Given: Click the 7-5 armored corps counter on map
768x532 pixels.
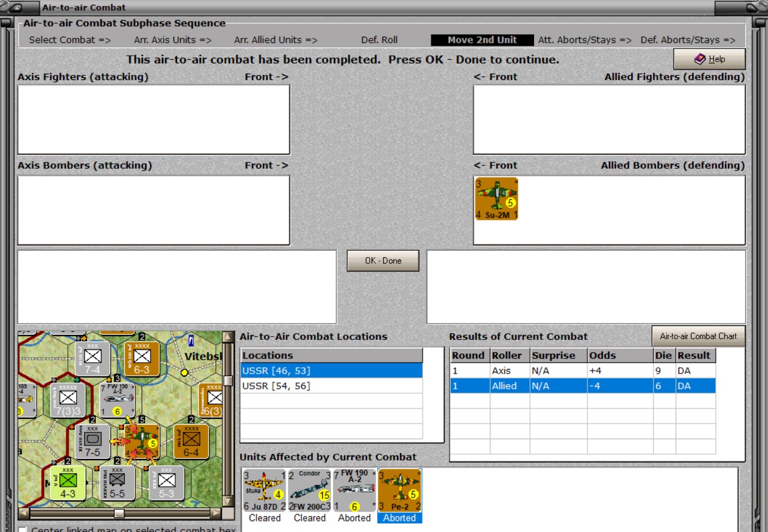Looking at the screenshot, I should click(92, 441).
